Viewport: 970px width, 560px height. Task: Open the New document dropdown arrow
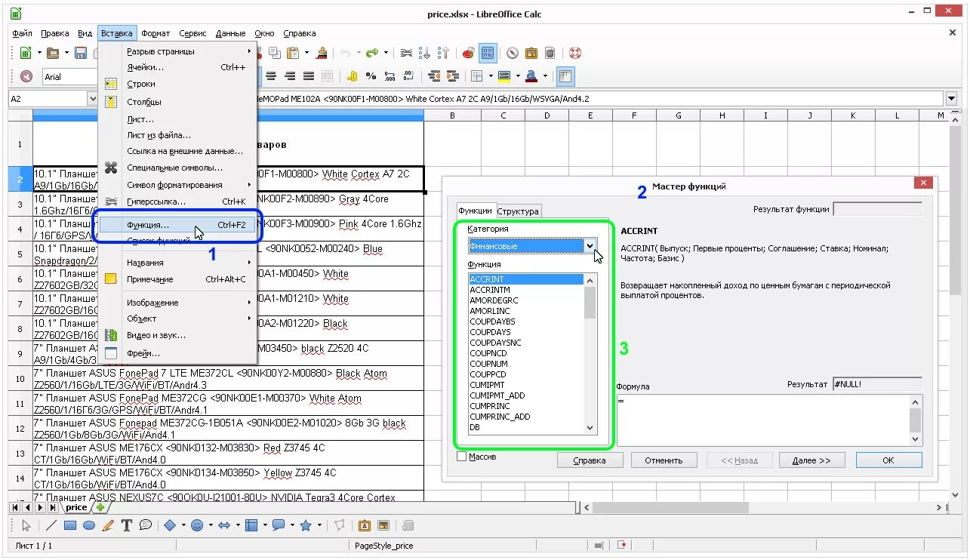pyautogui.click(x=38, y=53)
